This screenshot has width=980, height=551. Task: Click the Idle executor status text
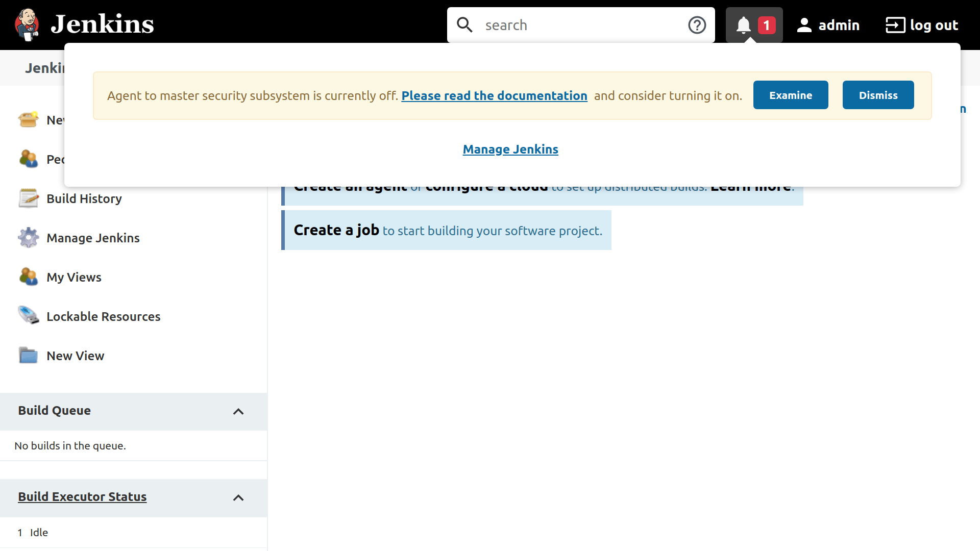39,532
